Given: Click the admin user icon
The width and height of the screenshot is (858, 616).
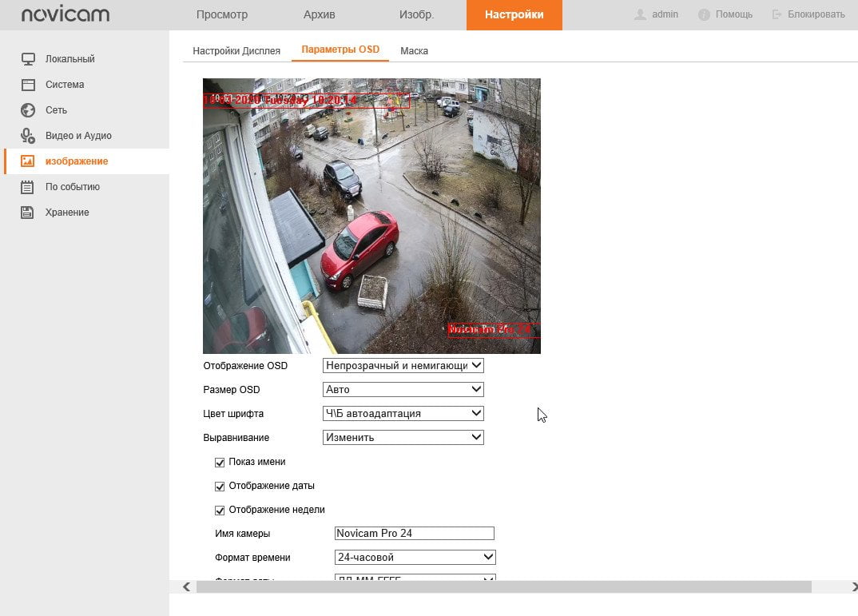Looking at the screenshot, I should (x=640, y=14).
